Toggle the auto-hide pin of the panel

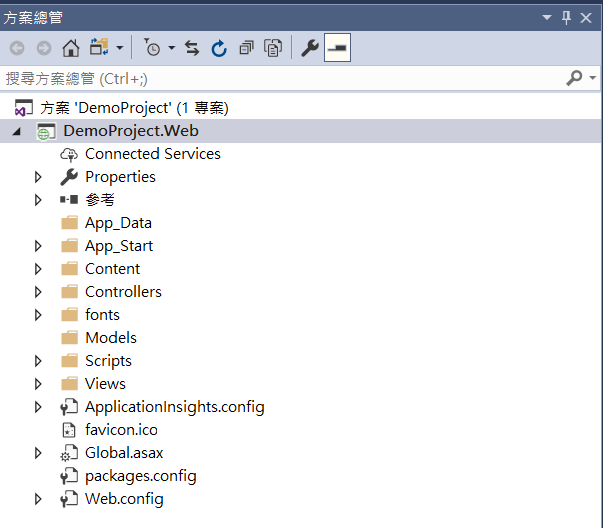tap(567, 17)
